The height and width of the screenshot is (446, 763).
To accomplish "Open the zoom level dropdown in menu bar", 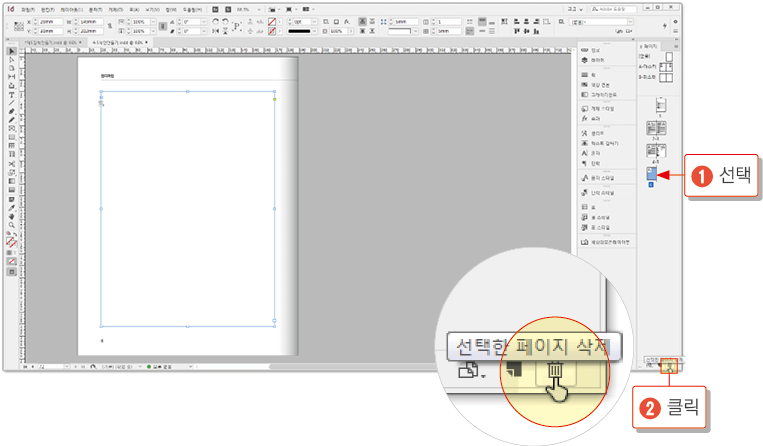I will pyautogui.click(x=259, y=9).
